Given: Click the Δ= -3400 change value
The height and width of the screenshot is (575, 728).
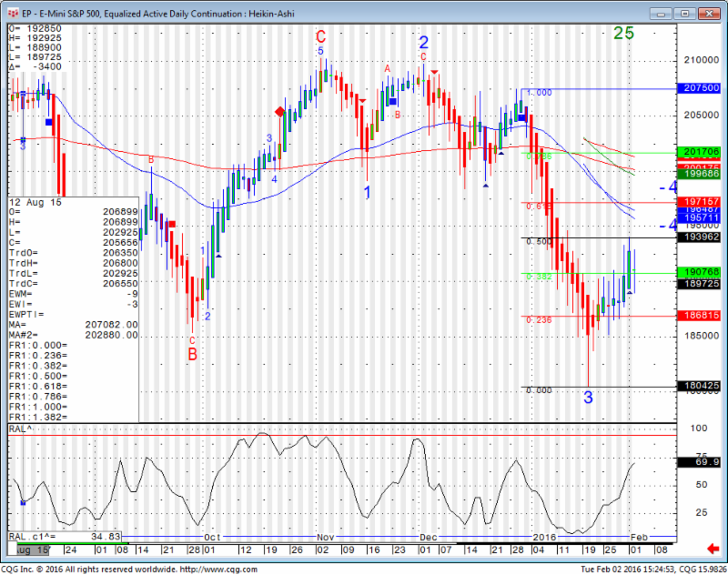Looking at the screenshot, I should point(35,66).
